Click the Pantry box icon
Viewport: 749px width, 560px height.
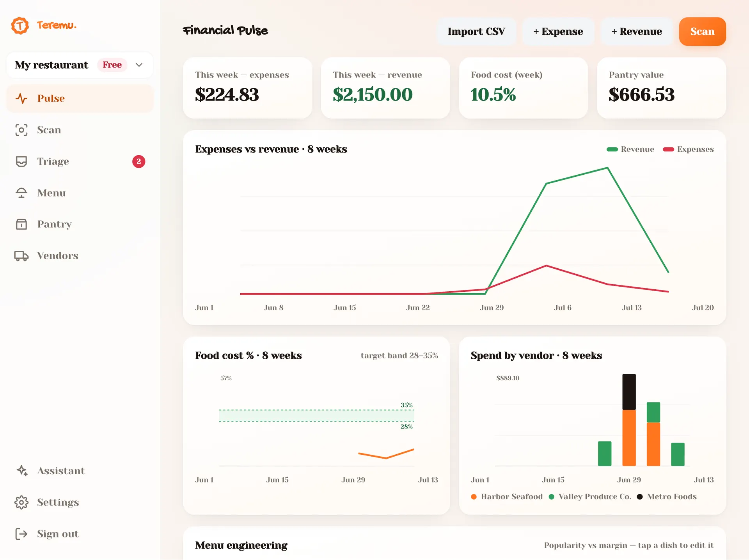click(21, 224)
